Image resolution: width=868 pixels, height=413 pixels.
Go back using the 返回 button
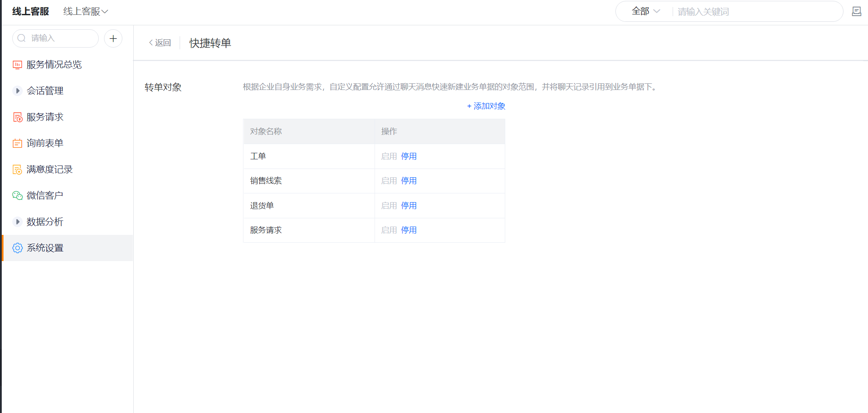(x=160, y=43)
